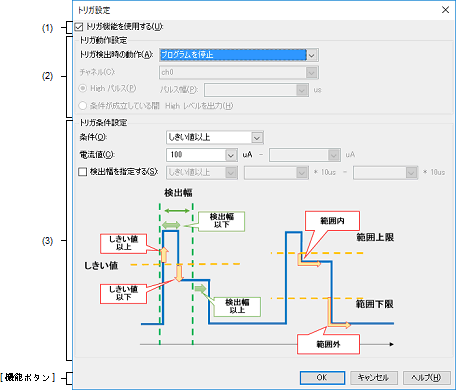The height and width of the screenshot is (392, 474).
Task: Click inside the 電流値 field showing 100
Action: pyautogui.click(x=196, y=155)
